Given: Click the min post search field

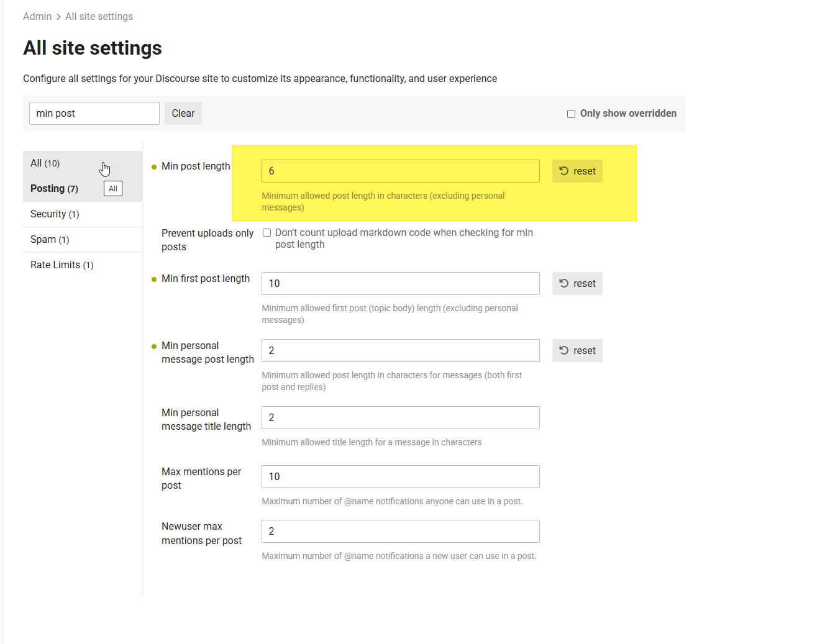Looking at the screenshot, I should 94,114.
